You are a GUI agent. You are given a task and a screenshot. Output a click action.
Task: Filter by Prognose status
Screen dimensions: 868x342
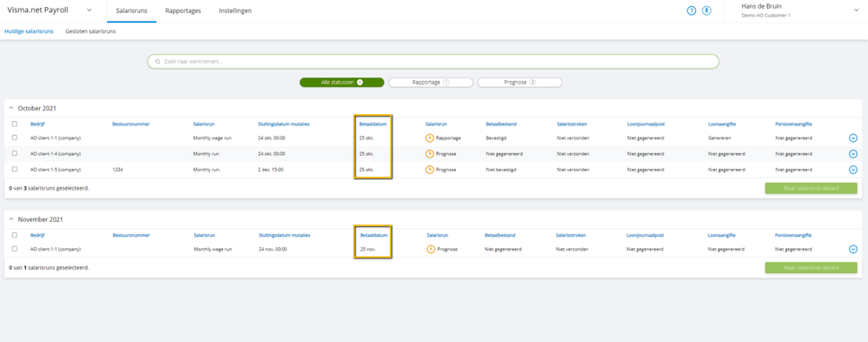tap(520, 82)
